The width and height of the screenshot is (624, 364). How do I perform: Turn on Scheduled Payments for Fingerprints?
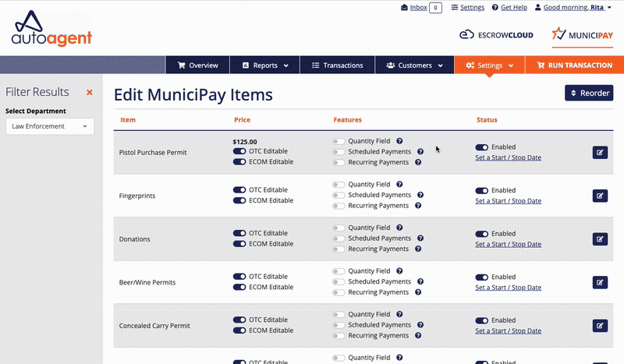click(x=339, y=196)
